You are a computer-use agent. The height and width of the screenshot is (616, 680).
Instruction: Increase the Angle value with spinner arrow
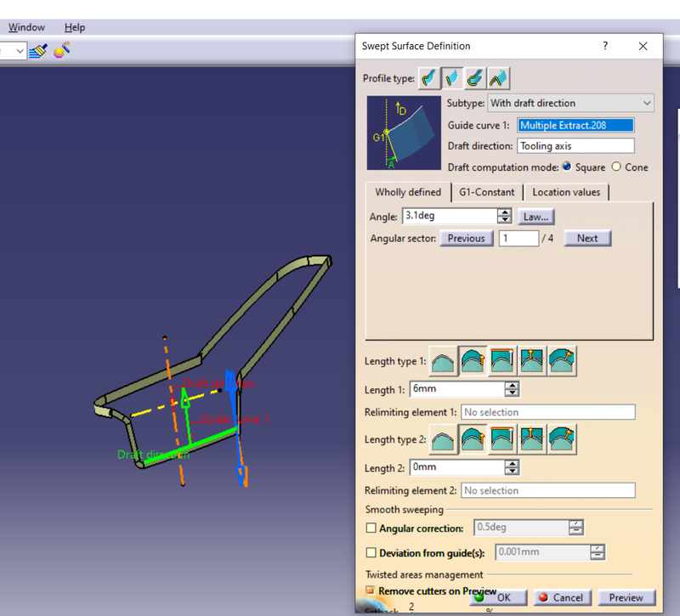(x=504, y=212)
